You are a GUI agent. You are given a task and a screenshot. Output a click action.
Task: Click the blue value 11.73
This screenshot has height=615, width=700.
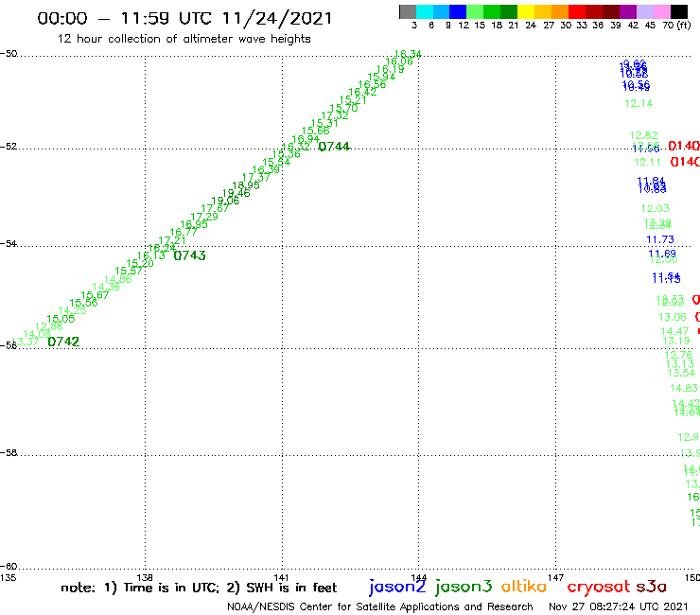coord(660,239)
